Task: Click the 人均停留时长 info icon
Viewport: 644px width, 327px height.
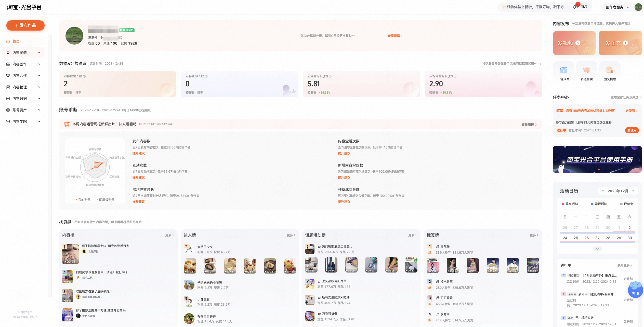Action: (x=455, y=76)
